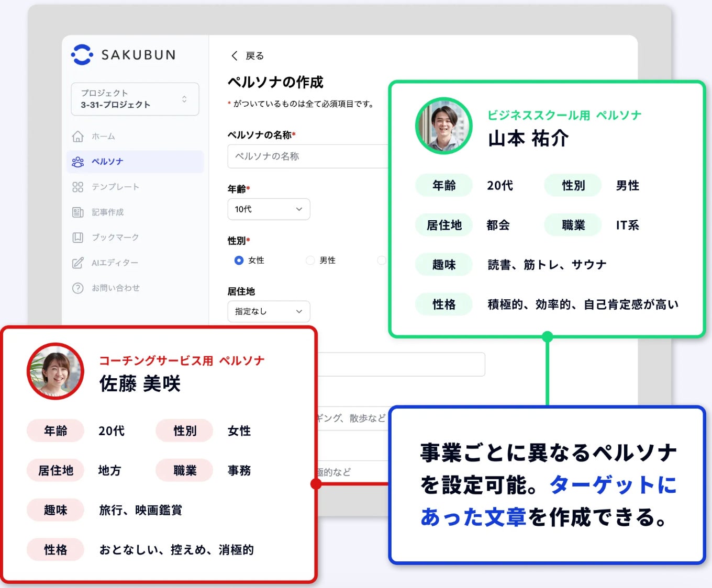Image resolution: width=712 pixels, height=588 pixels.
Task: Click the back arrow chevron icon
Action: coord(234,55)
